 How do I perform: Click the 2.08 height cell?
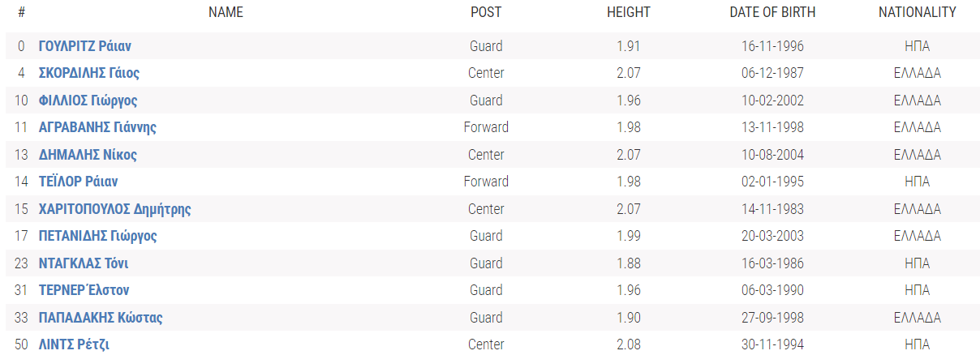(x=629, y=344)
